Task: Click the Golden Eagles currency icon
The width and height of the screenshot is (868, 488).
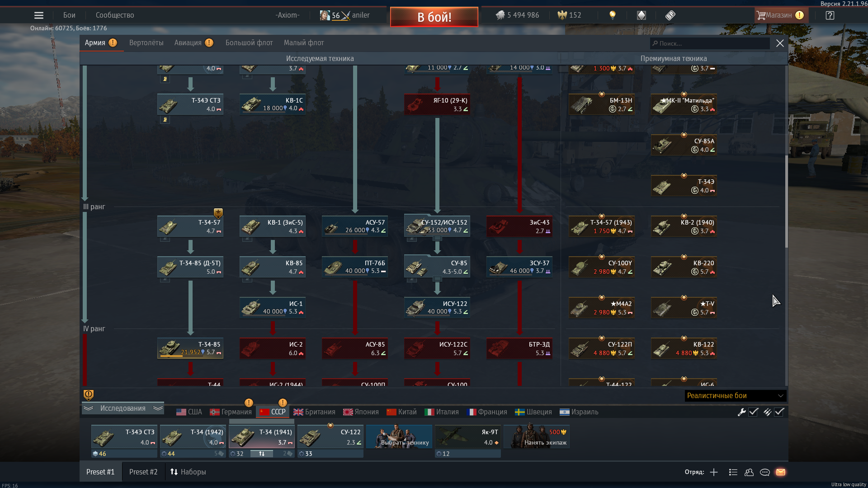Action: (x=562, y=15)
